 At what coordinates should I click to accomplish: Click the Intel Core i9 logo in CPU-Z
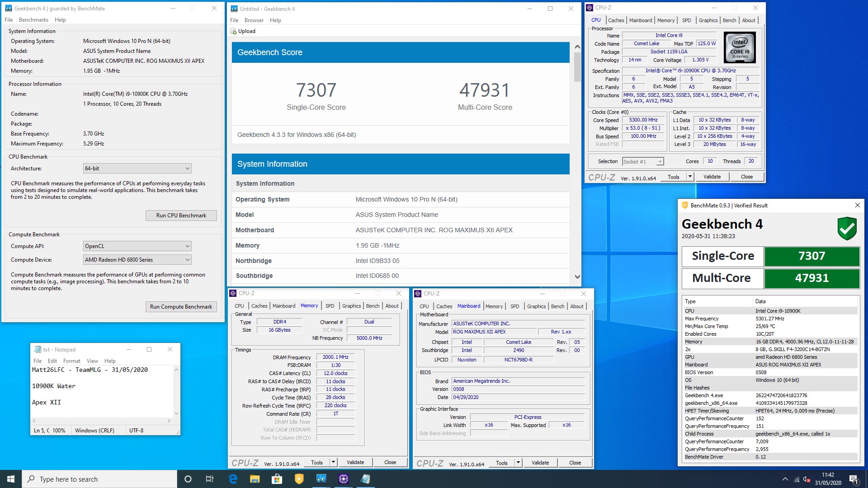pos(740,47)
